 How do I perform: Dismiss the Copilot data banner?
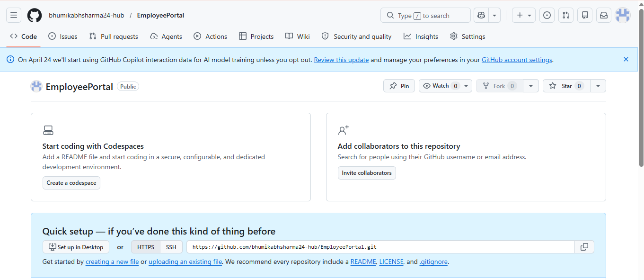point(626,59)
